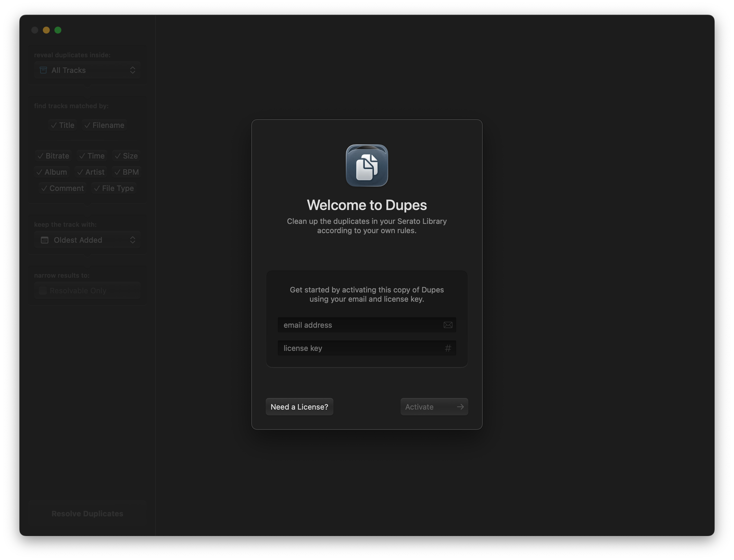The image size is (734, 560).
Task: Enable the Resolvable Only checkbox
Action: pos(43,291)
